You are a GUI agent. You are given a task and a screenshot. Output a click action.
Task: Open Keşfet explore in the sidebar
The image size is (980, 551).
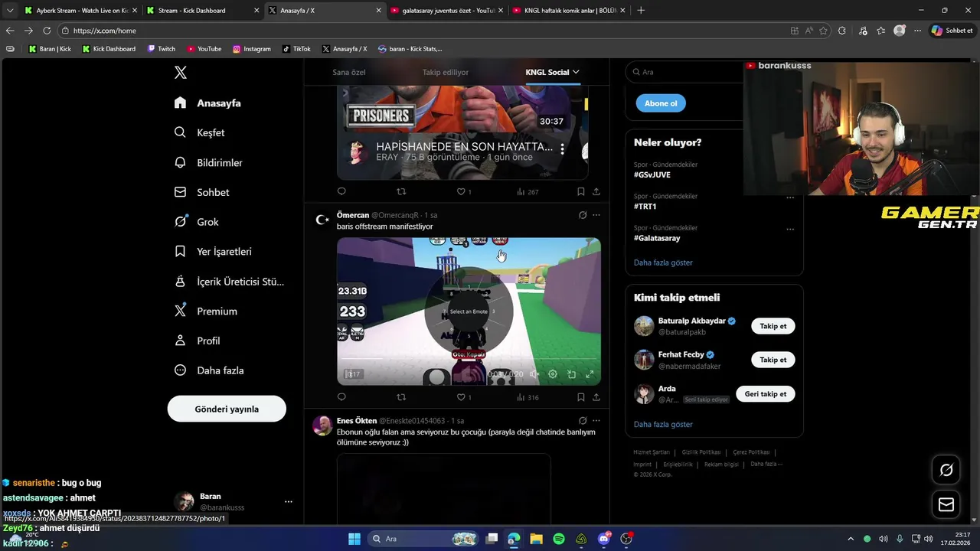(200, 132)
